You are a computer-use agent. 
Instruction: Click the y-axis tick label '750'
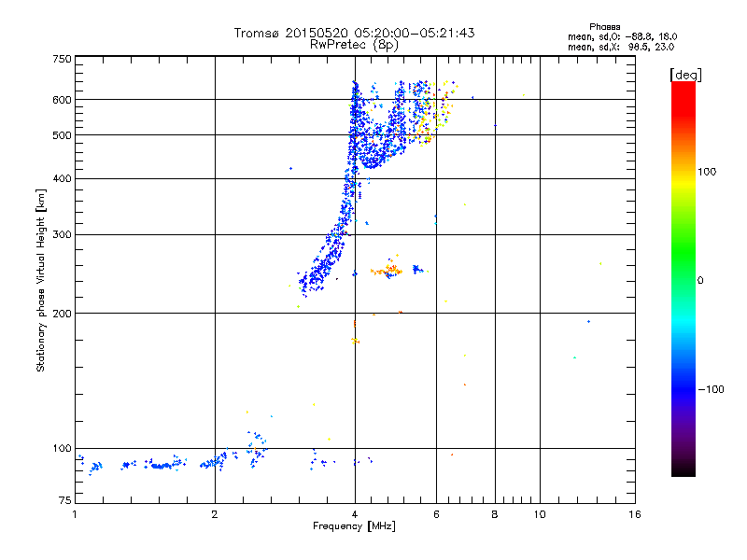(x=62, y=59)
